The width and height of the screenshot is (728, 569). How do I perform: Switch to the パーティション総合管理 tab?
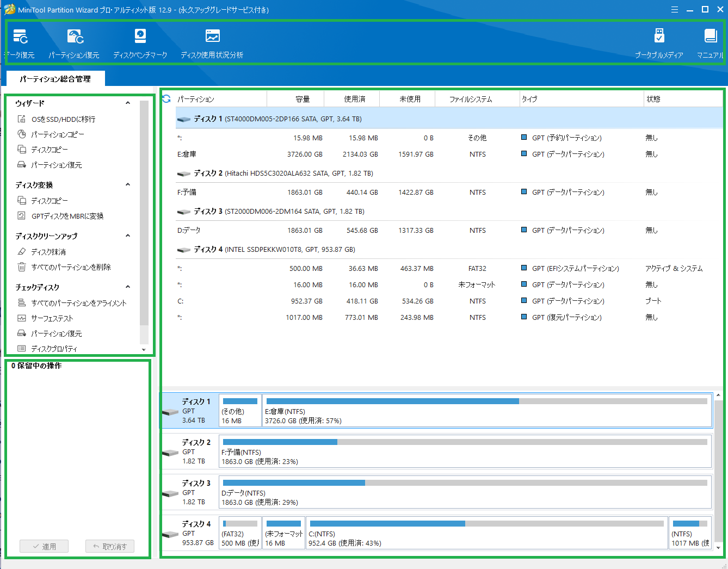coord(55,78)
